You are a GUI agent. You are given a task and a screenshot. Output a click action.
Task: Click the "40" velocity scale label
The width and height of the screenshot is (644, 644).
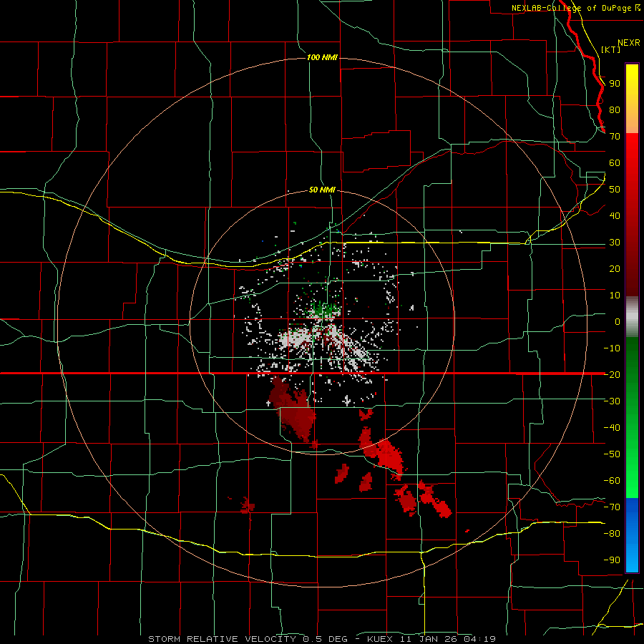(x=615, y=215)
